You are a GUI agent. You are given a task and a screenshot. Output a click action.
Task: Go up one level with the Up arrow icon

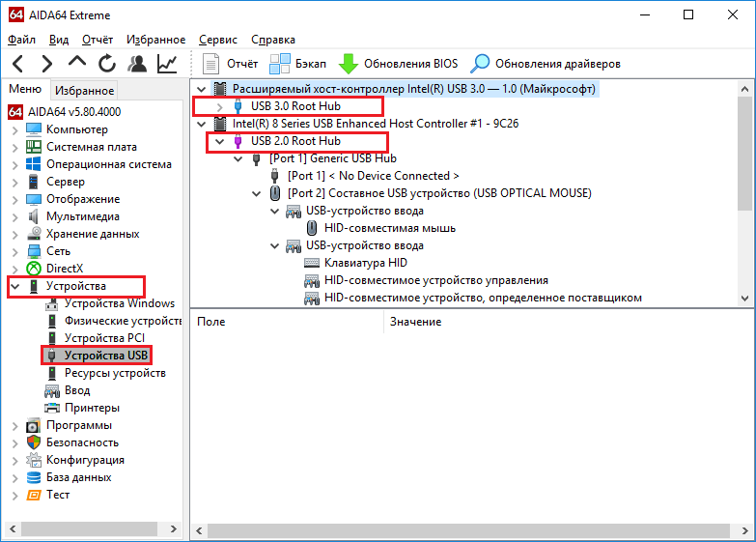coord(77,62)
